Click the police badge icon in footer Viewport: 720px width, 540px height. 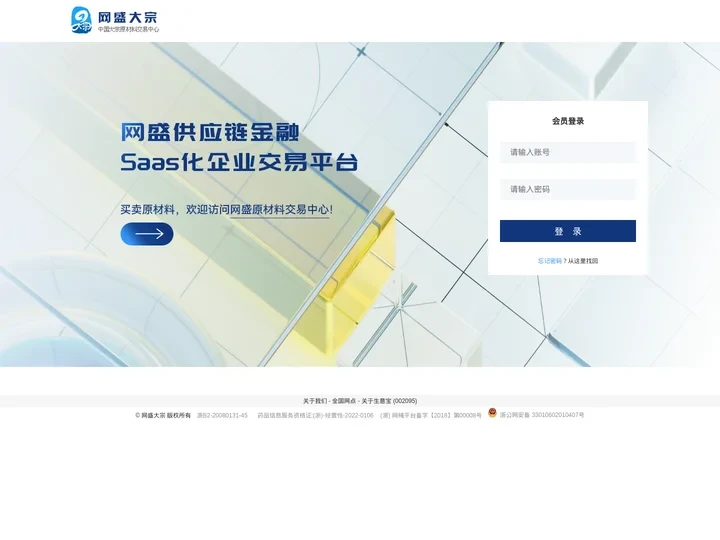[x=492, y=413]
